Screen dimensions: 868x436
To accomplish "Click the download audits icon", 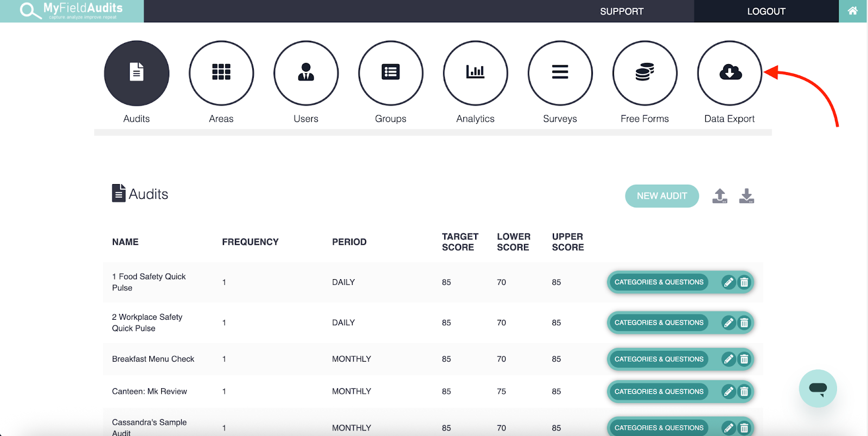I will [746, 196].
